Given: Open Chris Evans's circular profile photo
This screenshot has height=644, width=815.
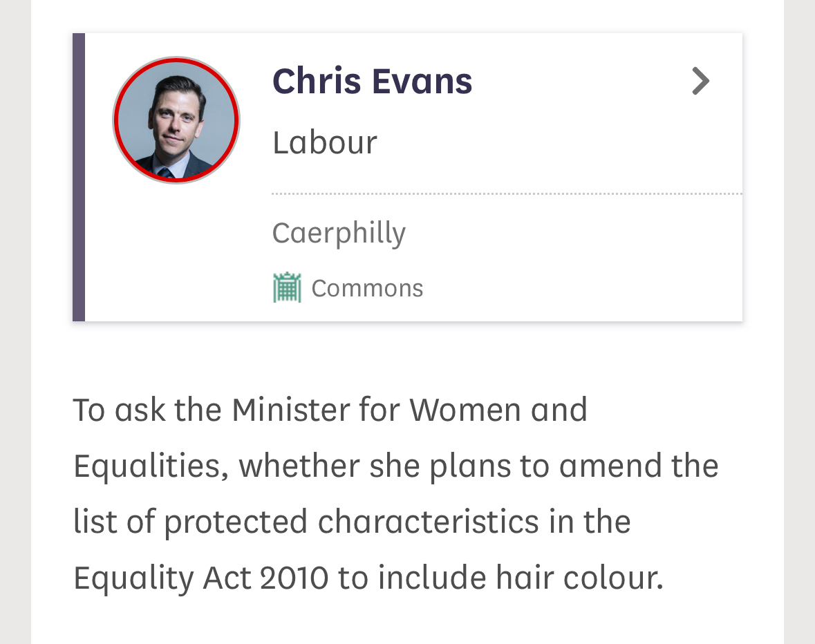Looking at the screenshot, I should pos(176,120).
